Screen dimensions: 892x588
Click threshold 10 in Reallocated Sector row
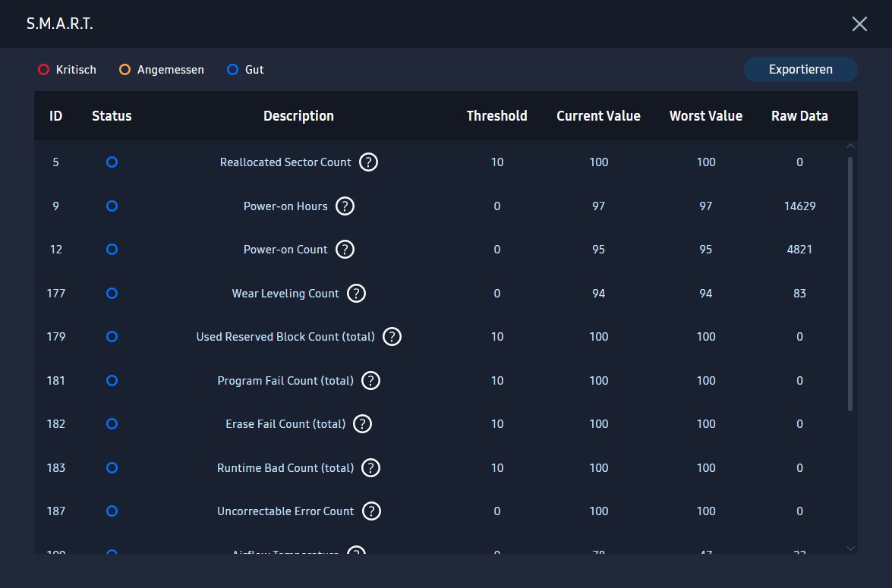point(497,162)
